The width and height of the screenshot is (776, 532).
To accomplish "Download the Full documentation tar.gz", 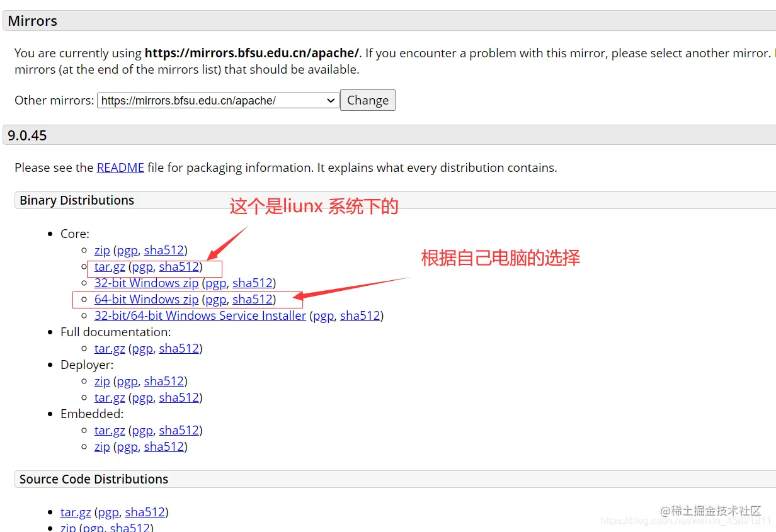I will 110,348.
